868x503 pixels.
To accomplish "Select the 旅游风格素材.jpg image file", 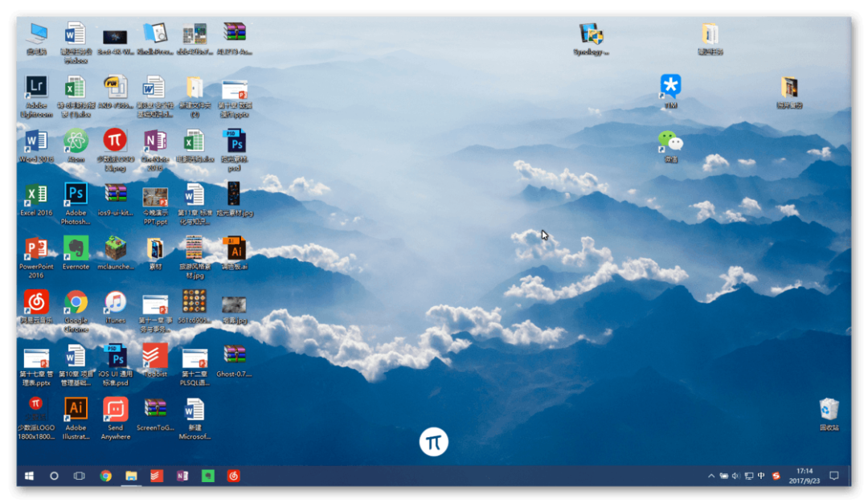I will click(194, 257).
